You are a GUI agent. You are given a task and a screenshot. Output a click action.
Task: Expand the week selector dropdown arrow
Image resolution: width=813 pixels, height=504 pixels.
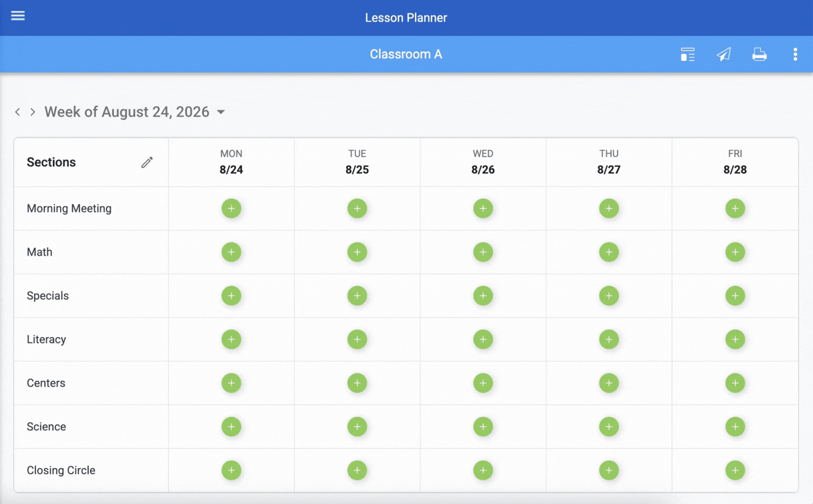pos(221,112)
